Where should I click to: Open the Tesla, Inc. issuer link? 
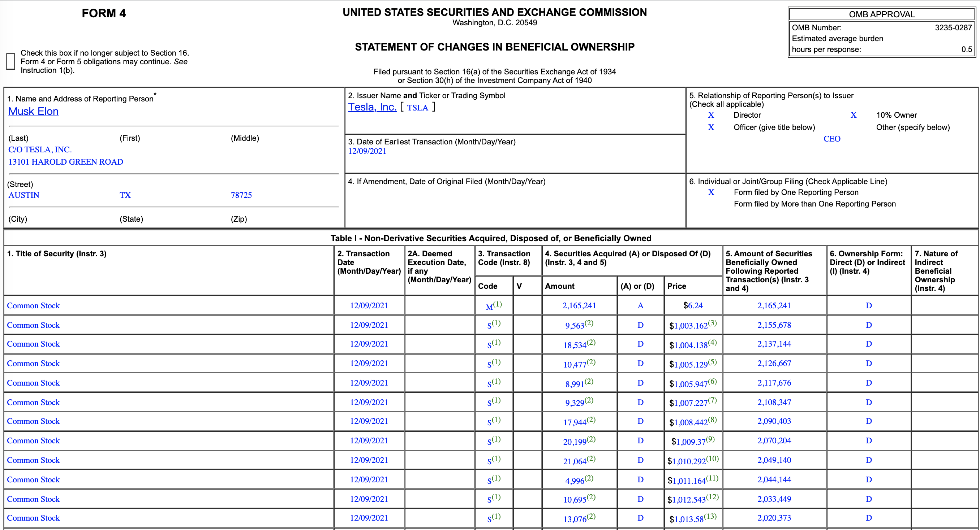(372, 107)
